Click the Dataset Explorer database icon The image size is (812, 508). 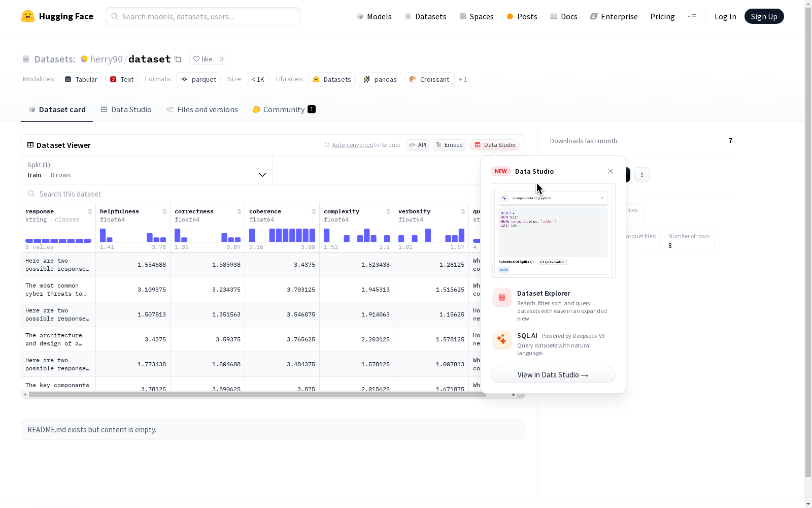(502, 298)
